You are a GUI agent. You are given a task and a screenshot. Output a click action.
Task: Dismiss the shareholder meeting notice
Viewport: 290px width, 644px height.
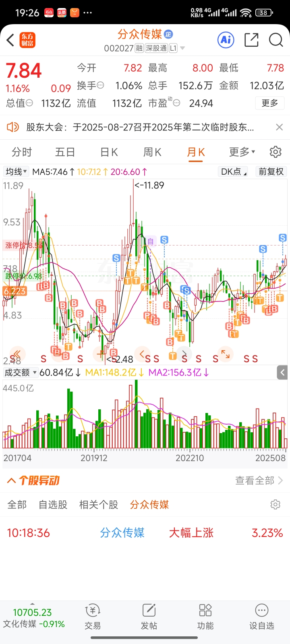point(279,127)
